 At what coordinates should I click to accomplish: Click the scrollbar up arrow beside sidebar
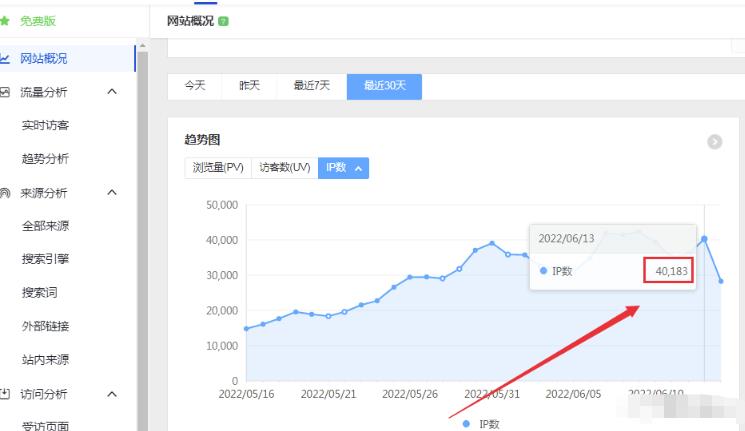coord(143,46)
